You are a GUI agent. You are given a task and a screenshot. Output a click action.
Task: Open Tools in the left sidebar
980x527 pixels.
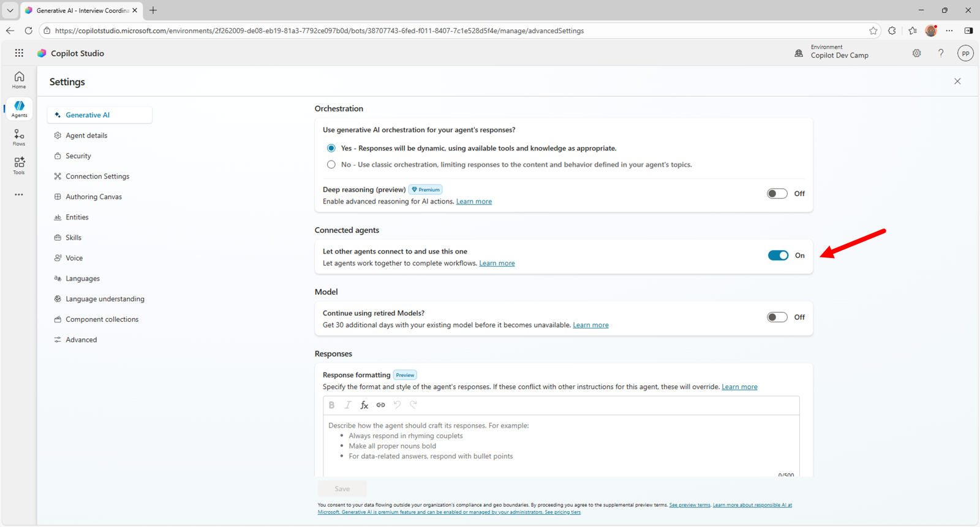click(x=19, y=165)
